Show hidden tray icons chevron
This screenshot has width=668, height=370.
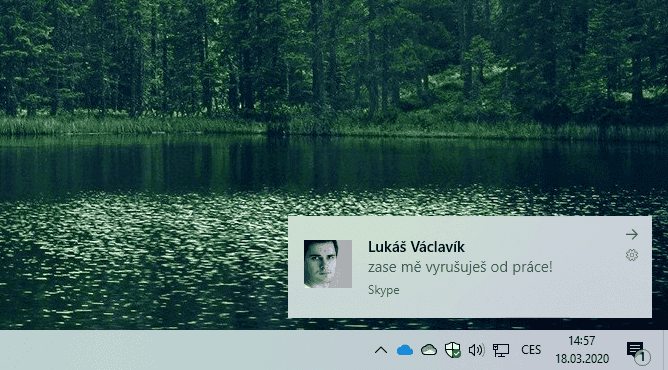pos(381,350)
